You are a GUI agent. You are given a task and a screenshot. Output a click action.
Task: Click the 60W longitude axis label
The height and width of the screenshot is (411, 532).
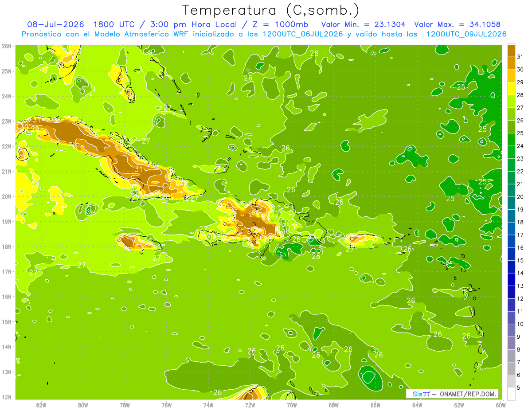click(501, 404)
